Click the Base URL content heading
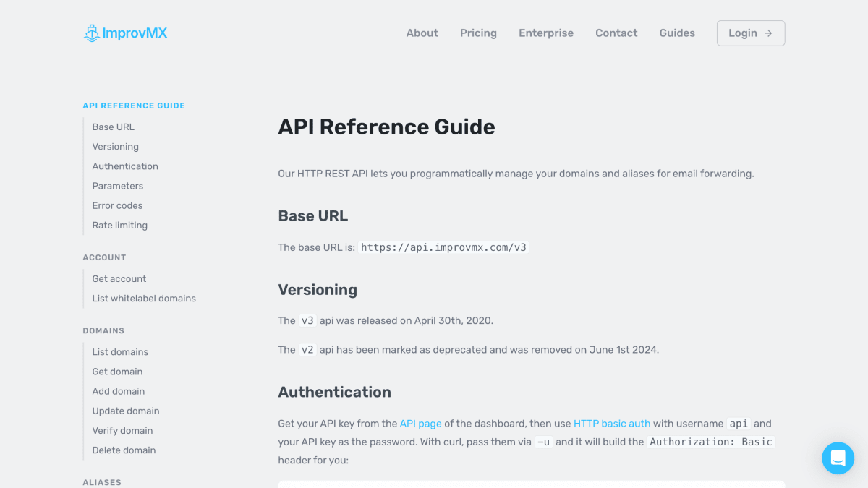 [313, 216]
